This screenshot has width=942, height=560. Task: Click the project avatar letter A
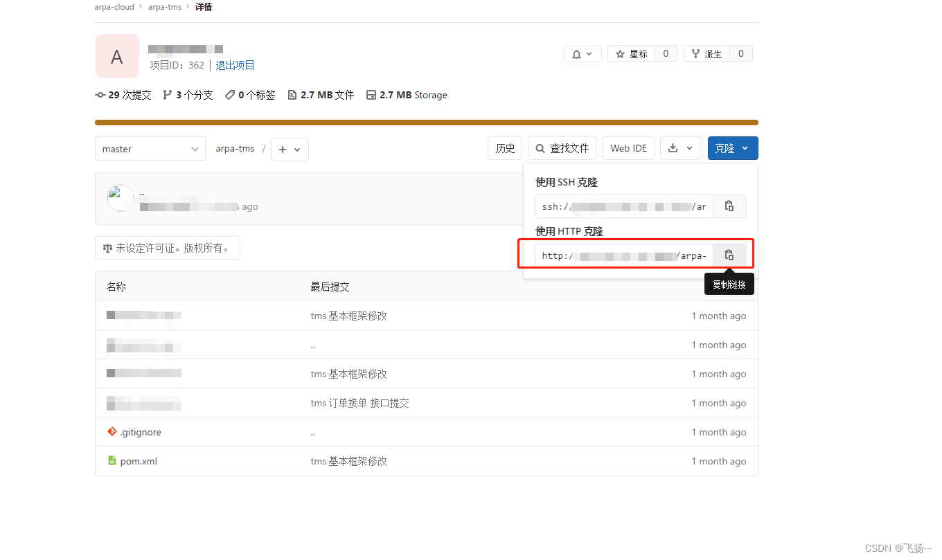pyautogui.click(x=116, y=56)
